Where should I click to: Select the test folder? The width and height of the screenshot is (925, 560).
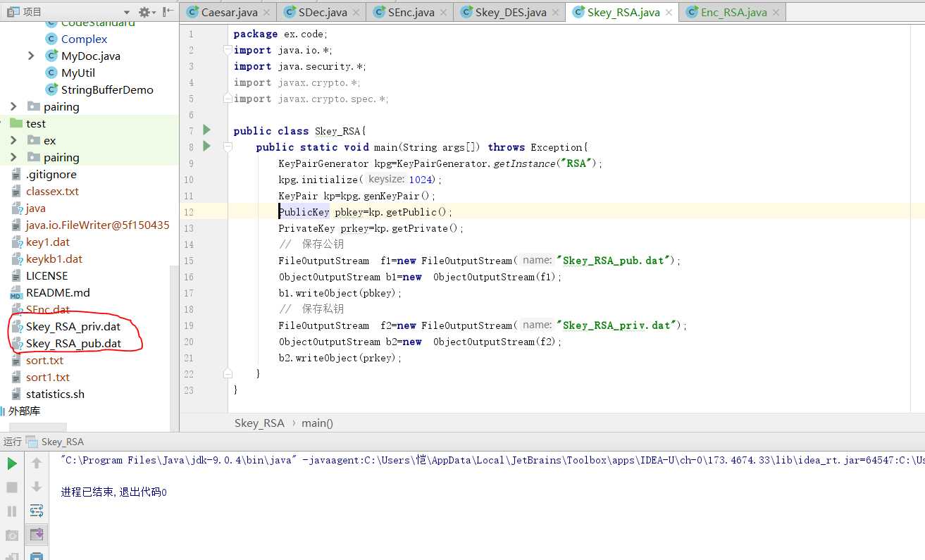pyautogui.click(x=36, y=123)
